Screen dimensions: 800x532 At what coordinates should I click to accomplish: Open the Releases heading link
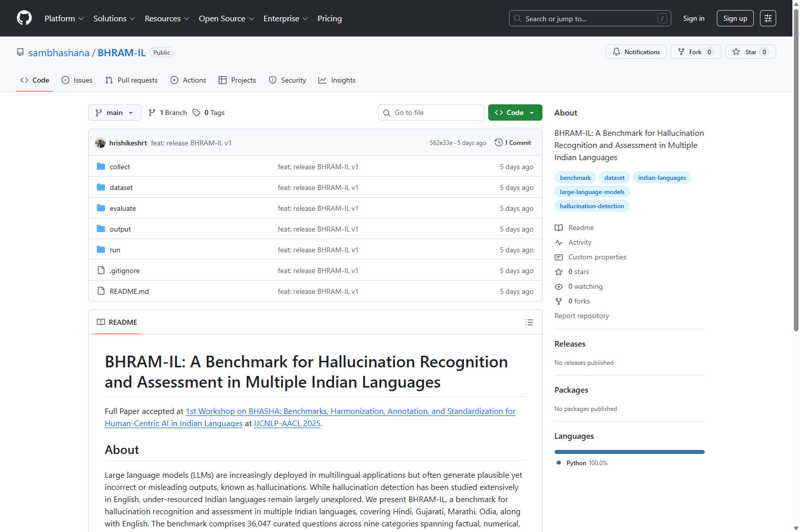[x=570, y=344]
